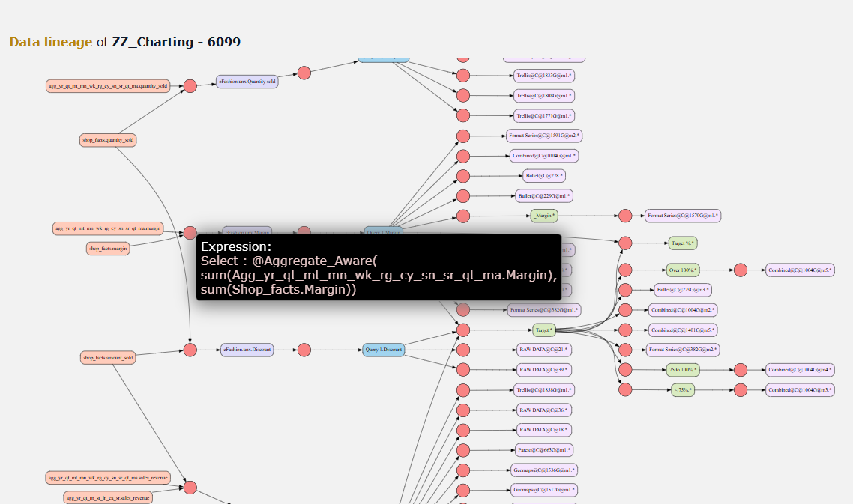The width and height of the screenshot is (853, 504).
Task: Select the Geomaps@C@1536G@m1 report node
Action: (x=543, y=470)
